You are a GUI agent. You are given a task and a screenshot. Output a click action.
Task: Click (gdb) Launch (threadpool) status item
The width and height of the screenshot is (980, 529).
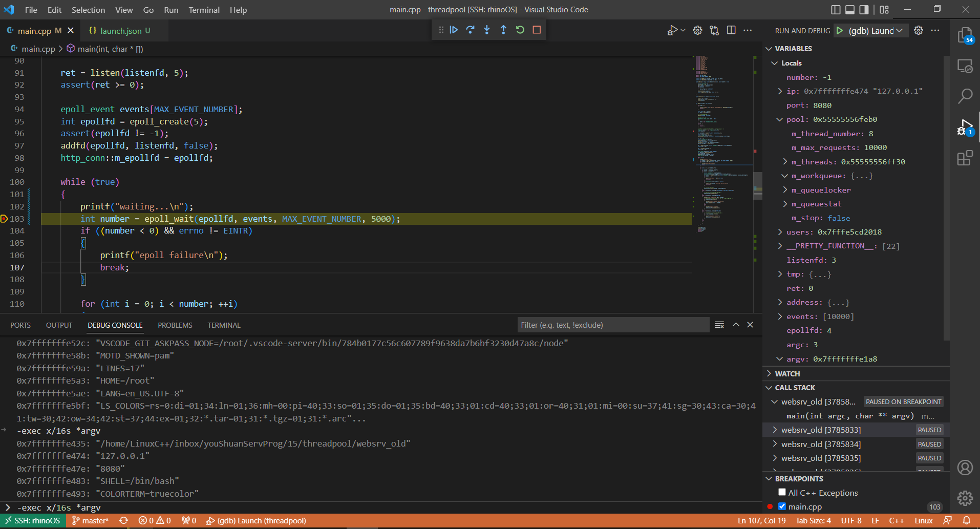click(x=256, y=521)
